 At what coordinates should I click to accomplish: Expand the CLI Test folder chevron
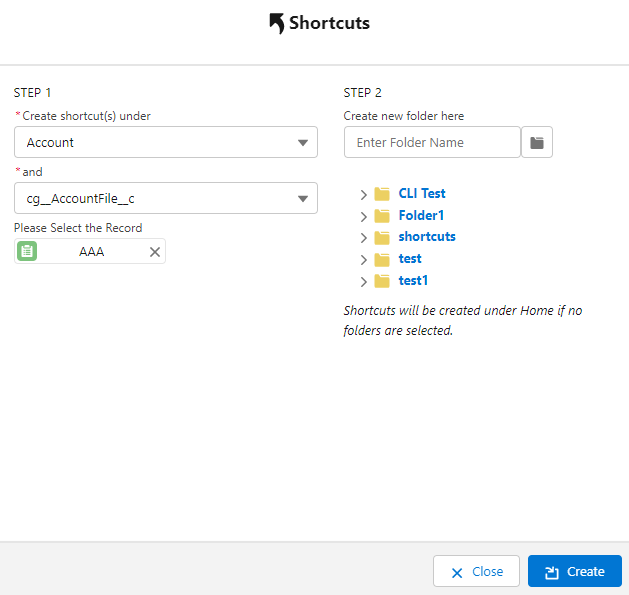(x=363, y=194)
